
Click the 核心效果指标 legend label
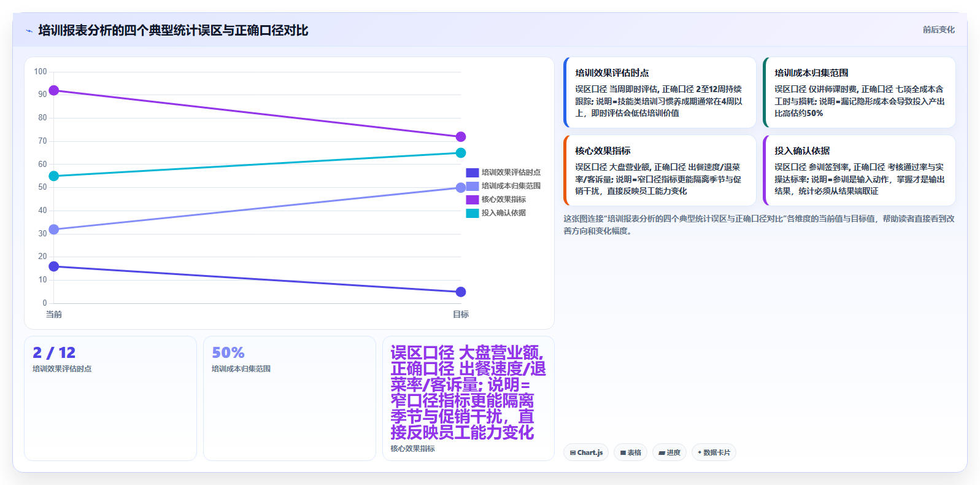(504, 200)
